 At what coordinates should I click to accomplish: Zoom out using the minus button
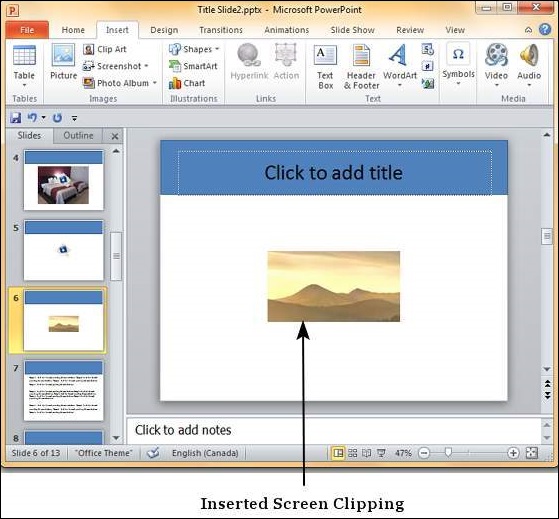tap(424, 453)
